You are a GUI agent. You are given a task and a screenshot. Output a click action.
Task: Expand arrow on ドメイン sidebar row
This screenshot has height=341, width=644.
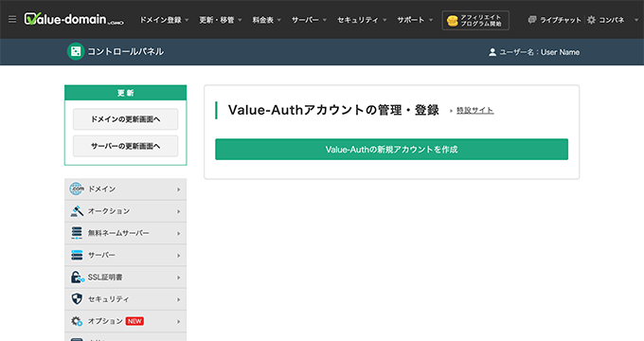tap(179, 189)
